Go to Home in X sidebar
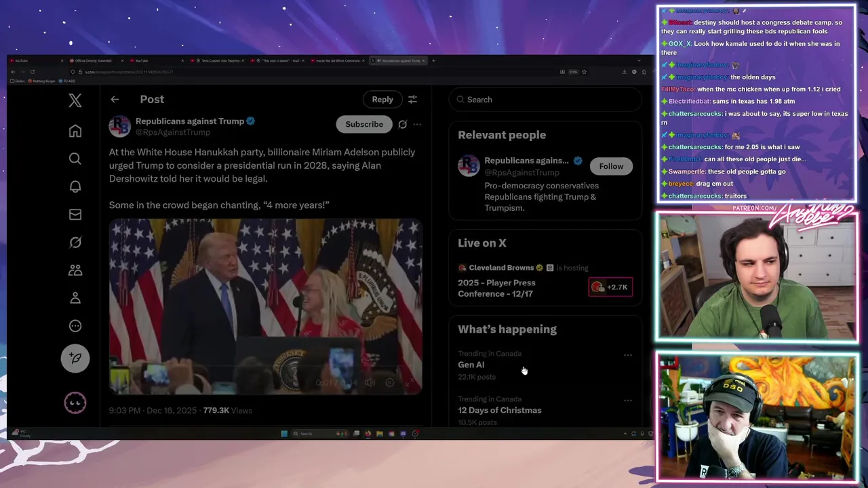This screenshot has height=488, width=868. coord(75,131)
